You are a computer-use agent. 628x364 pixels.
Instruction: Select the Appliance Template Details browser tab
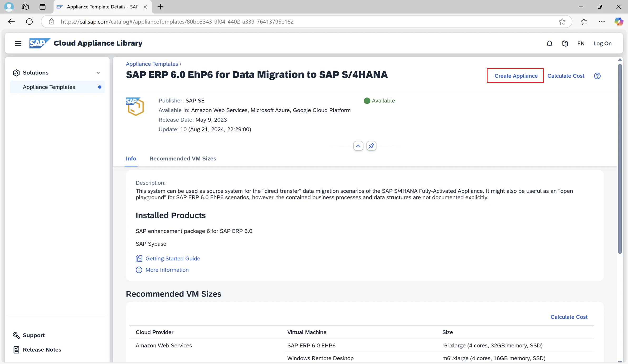pos(102,7)
